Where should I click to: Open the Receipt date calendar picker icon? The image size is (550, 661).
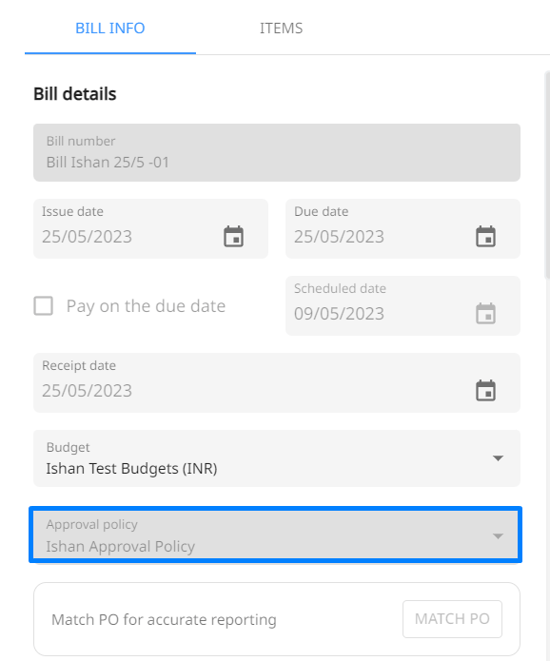(x=486, y=390)
